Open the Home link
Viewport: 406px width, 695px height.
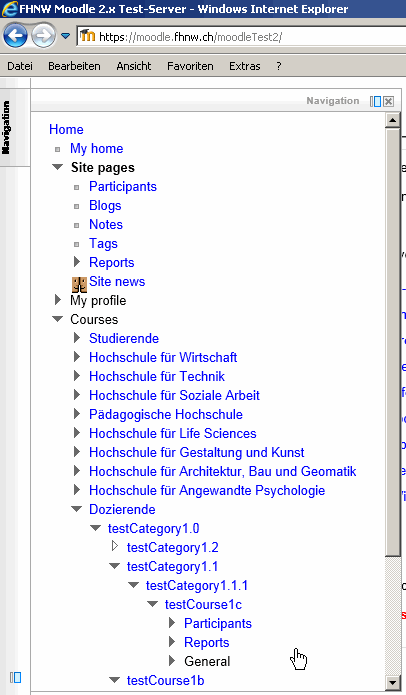point(66,129)
